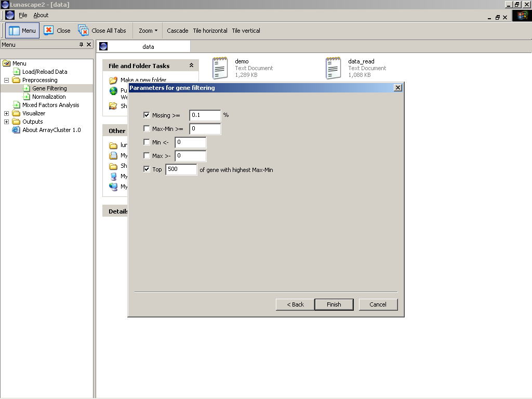Click the My Computer icon under Other Places
The width and height of the screenshot is (532, 399).
pyautogui.click(x=113, y=176)
